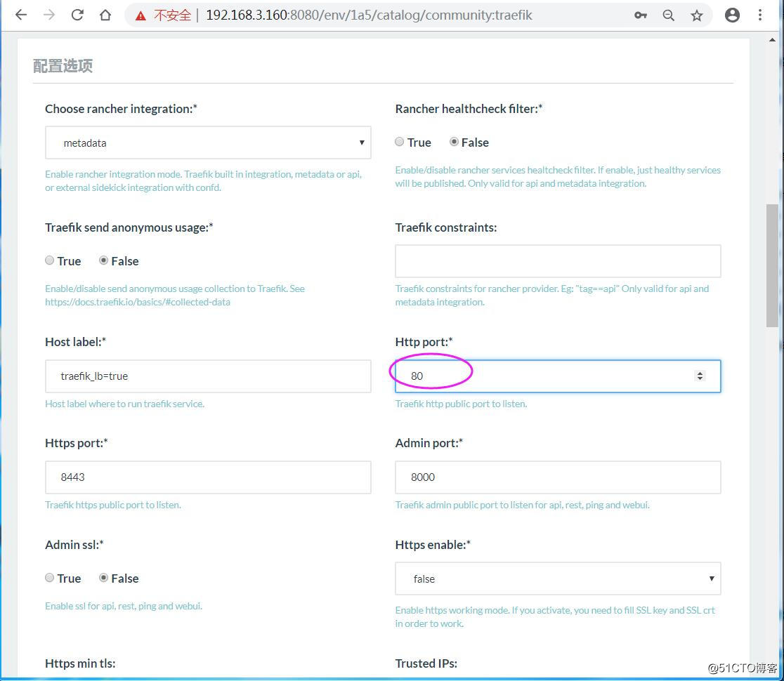Set Rancher healthcheck filter to False
This screenshot has height=681, width=784.
point(454,142)
